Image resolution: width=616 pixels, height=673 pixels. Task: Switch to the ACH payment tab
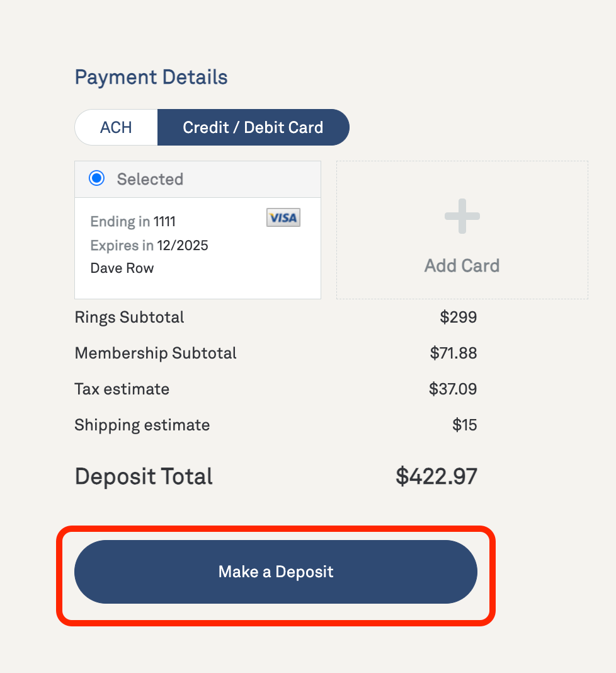(116, 127)
